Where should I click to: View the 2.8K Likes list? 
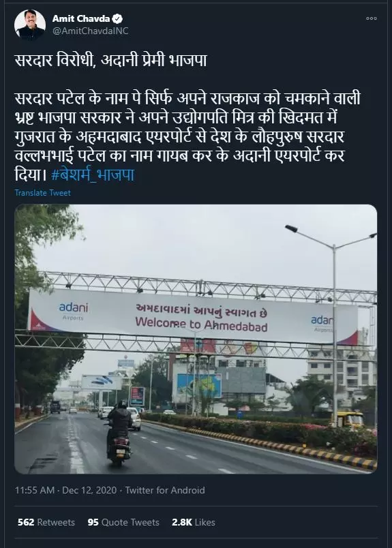point(194,522)
